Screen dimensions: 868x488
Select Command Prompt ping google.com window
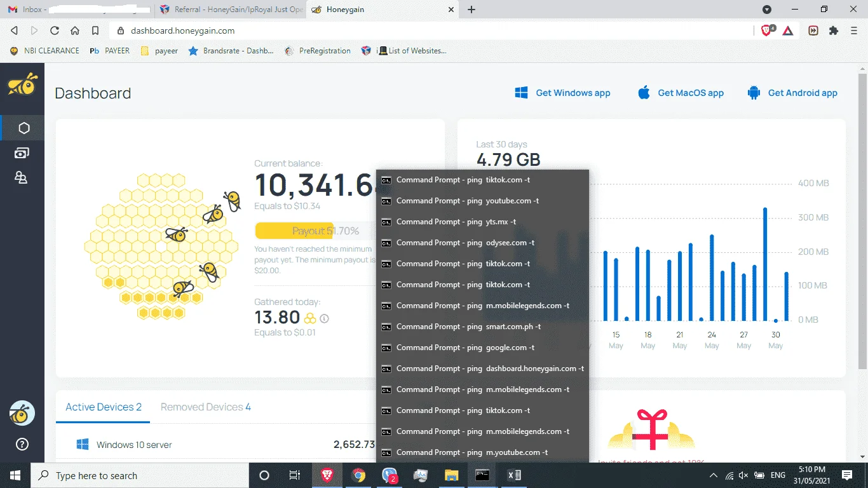point(482,348)
